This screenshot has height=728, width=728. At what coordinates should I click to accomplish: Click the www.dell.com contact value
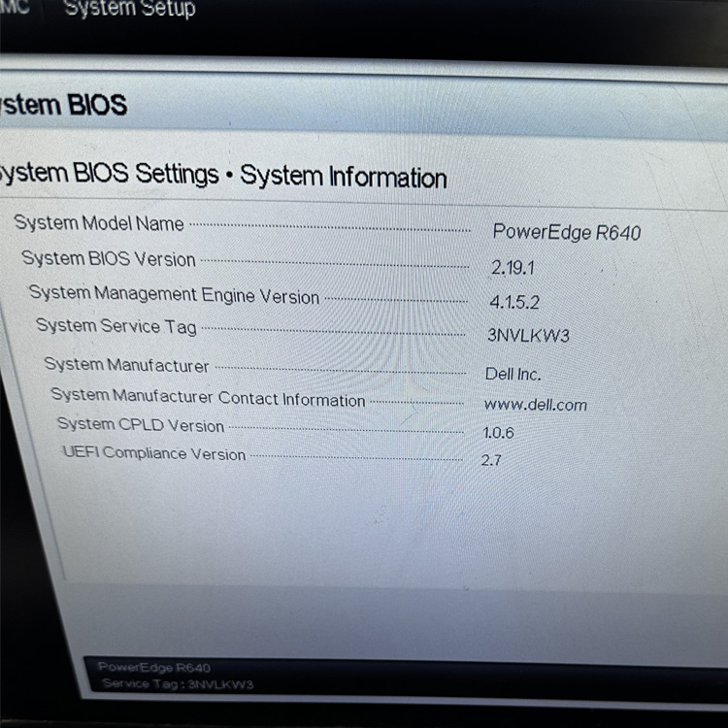click(535, 405)
